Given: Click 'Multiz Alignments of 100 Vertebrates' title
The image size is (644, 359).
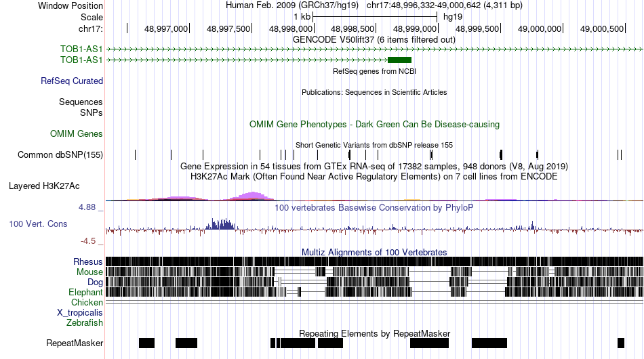Looking at the screenshot, I should pyautogui.click(x=374, y=253).
